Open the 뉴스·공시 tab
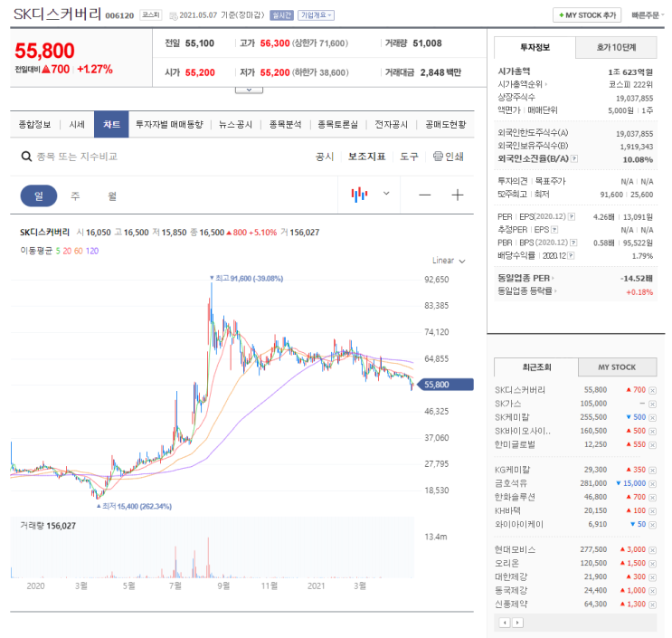The width and height of the screenshot is (672, 638). point(235,124)
